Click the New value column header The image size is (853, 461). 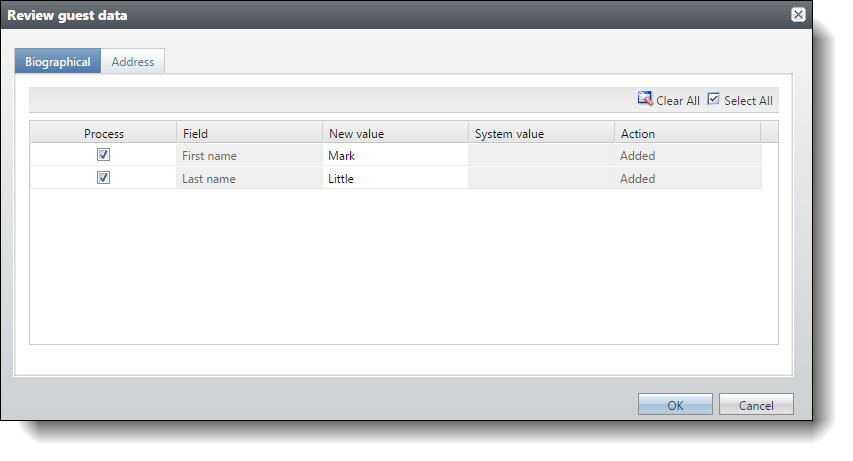(x=395, y=133)
